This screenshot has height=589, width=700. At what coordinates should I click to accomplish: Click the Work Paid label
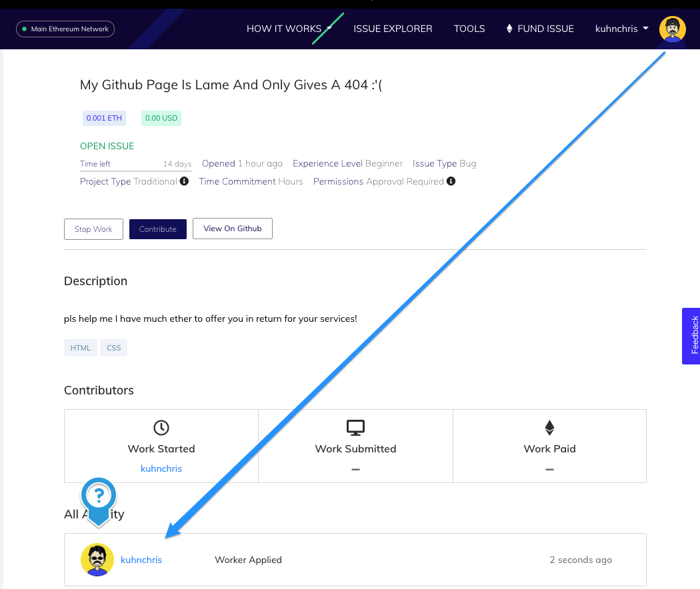(549, 448)
